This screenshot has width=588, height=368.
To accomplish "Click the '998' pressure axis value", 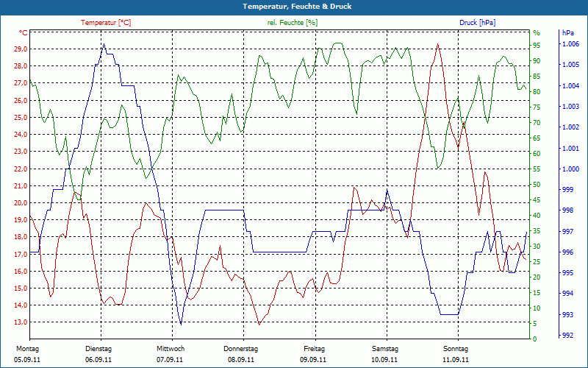I will [x=567, y=210].
